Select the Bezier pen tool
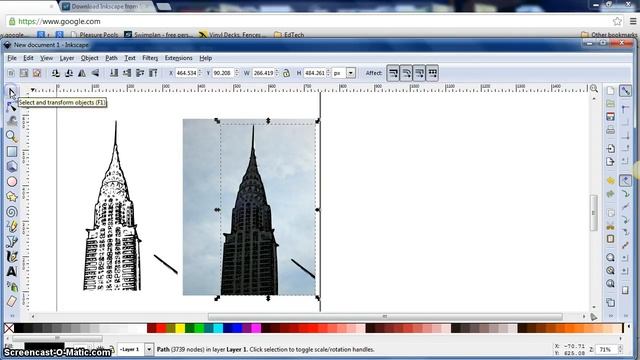This screenshot has height=360, width=640. coord(11,242)
